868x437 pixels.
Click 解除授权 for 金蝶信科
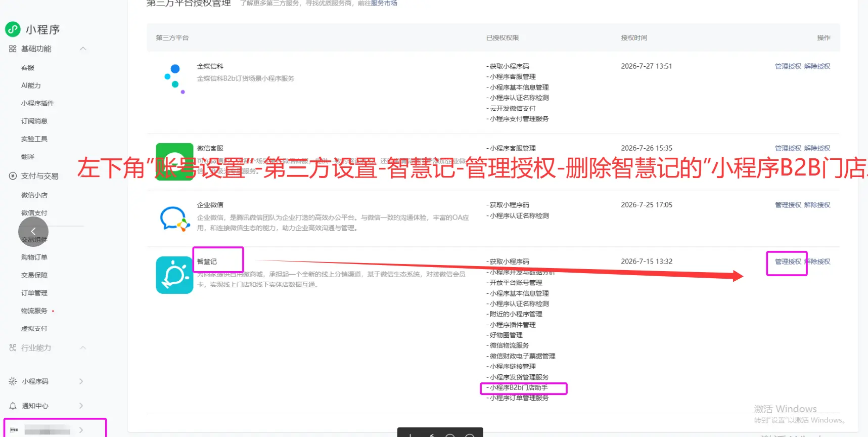(x=817, y=66)
